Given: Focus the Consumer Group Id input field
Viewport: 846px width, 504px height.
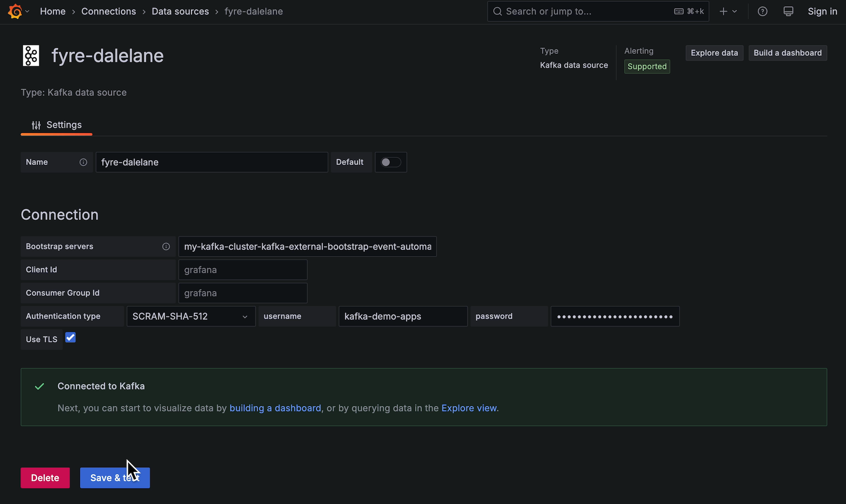Looking at the screenshot, I should pos(243,293).
